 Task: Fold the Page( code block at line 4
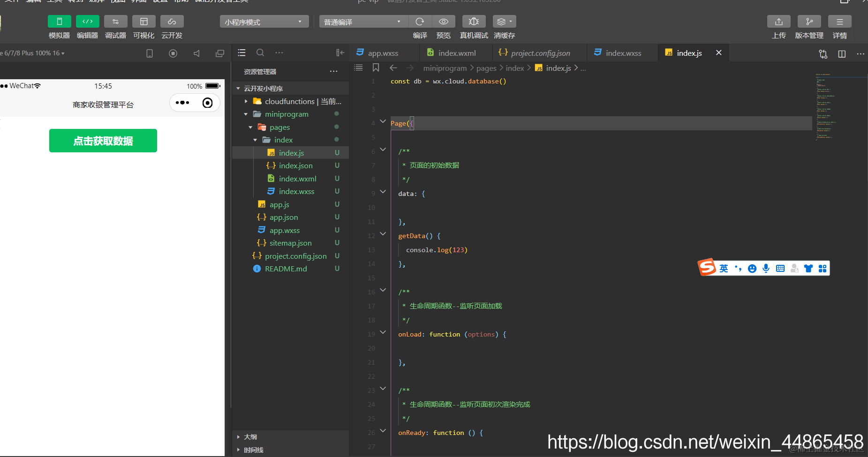pyautogui.click(x=383, y=121)
